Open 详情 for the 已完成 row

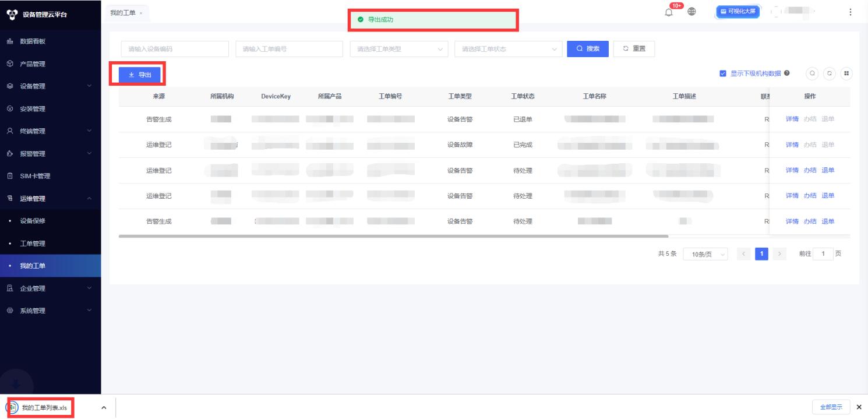pos(792,145)
